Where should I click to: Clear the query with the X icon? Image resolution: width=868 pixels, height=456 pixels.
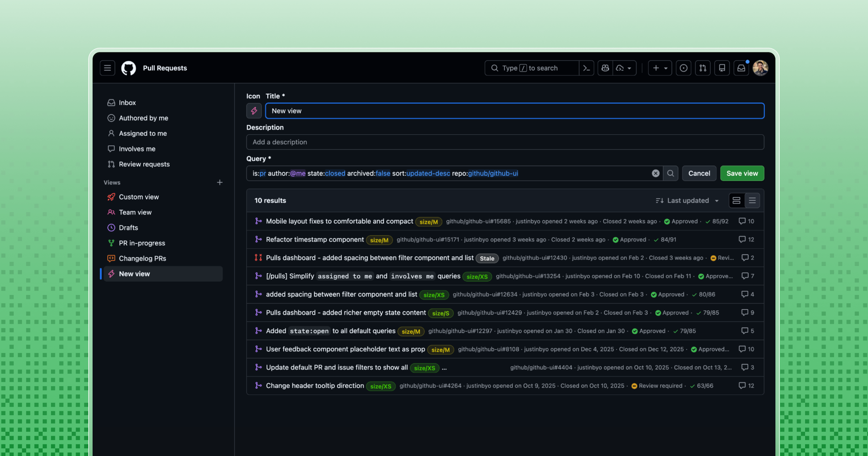coord(656,173)
